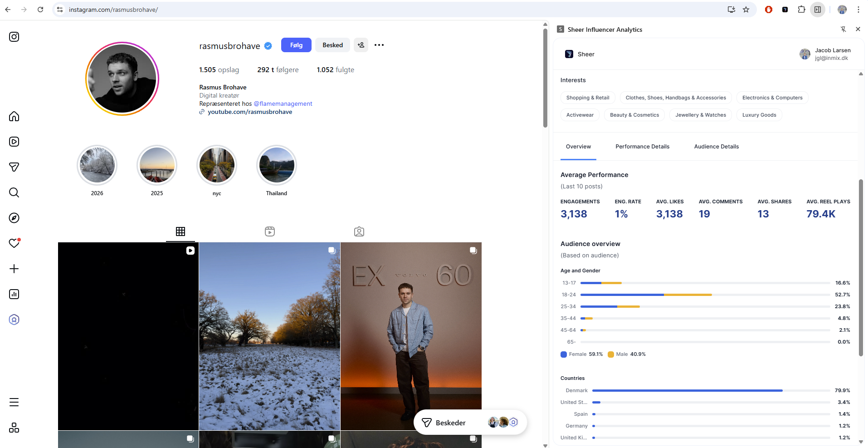Screen dimensions: 868x448
Task: Open profile options via three-dot button
Action: 379,45
